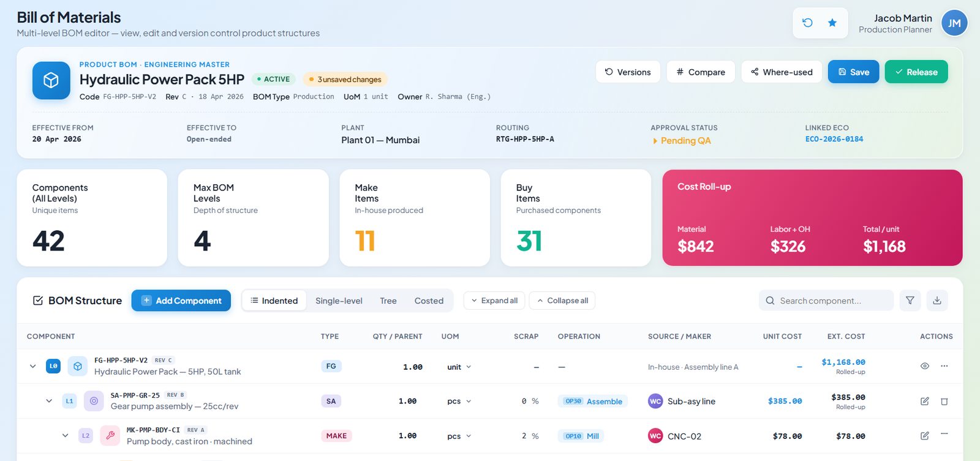Click Expand all

pyautogui.click(x=494, y=301)
